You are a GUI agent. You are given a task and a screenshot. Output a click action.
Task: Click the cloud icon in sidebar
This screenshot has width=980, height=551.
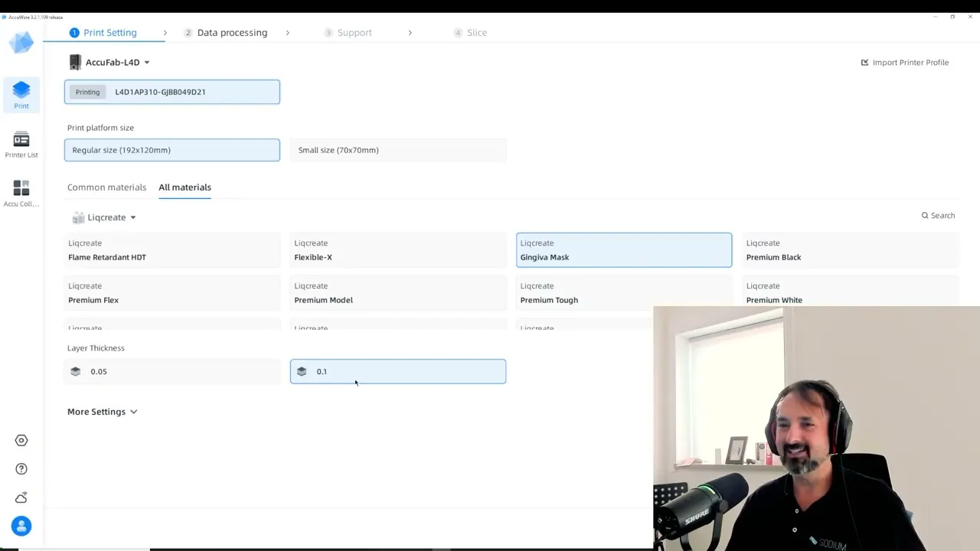21,497
